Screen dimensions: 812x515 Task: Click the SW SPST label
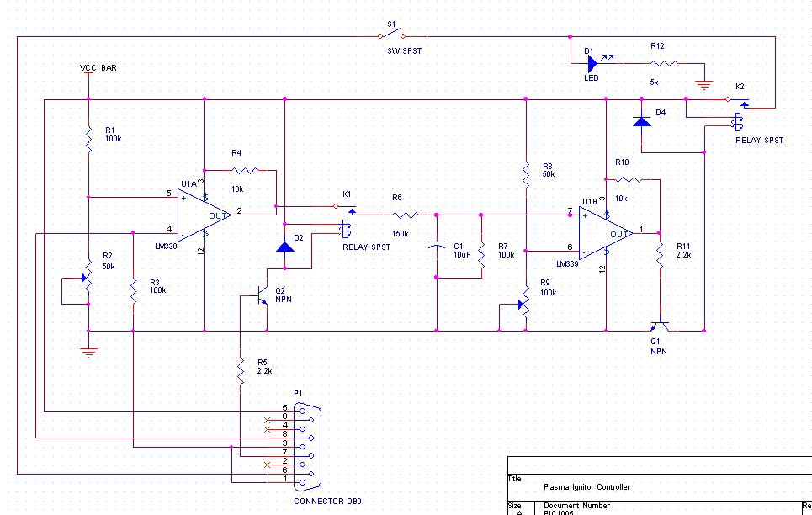(405, 50)
